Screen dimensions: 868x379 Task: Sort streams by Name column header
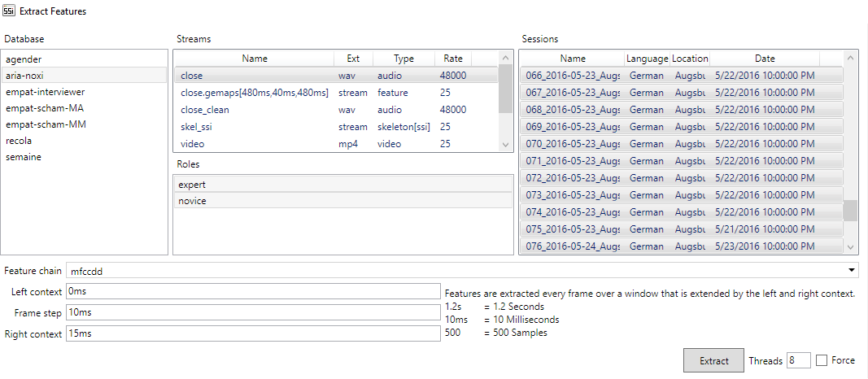click(254, 59)
